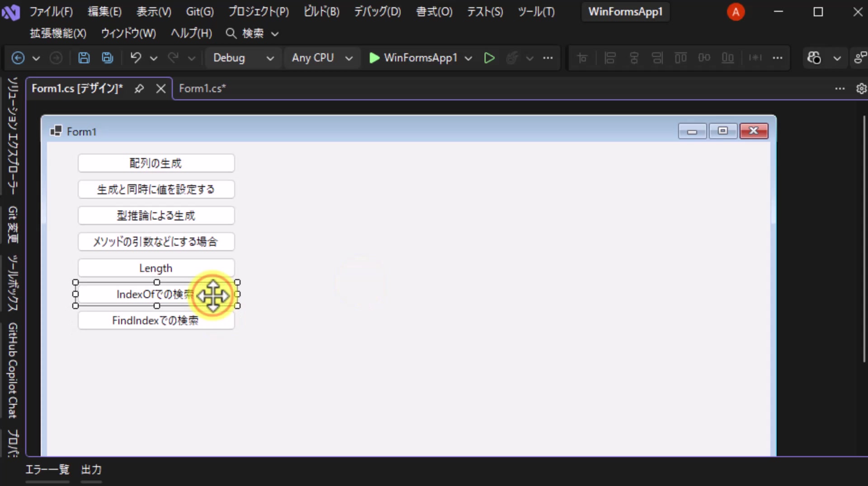Viewport: 868px width, 486px height.
Task: Open the ツールボックス side panel
Action: (12, 283)
